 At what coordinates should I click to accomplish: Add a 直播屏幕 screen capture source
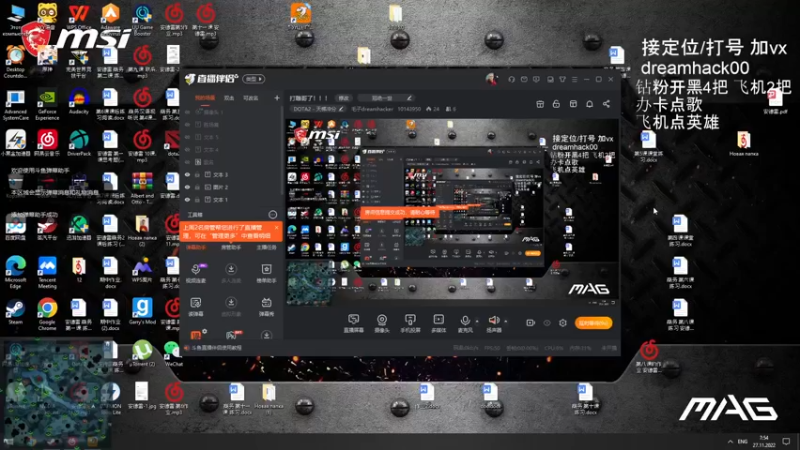(353, 323)
